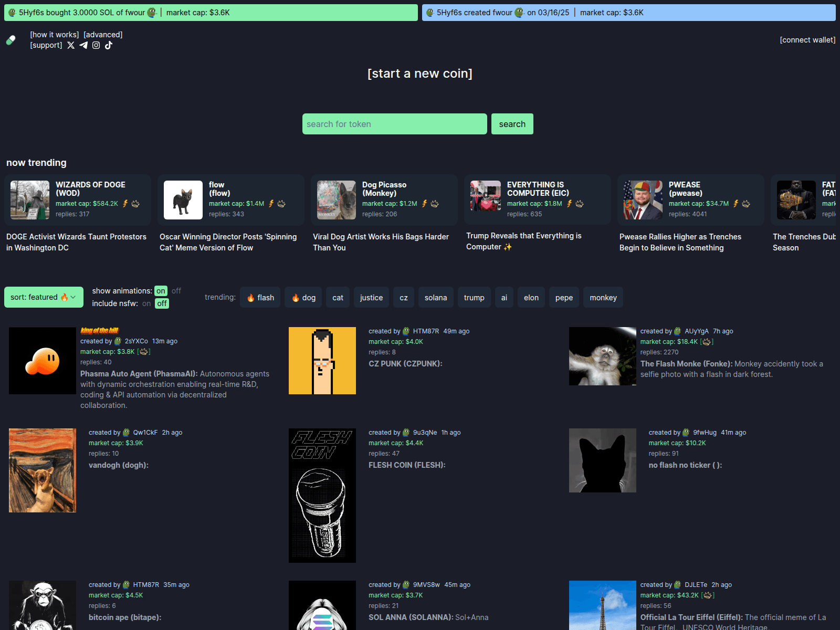Open SOL ANNA (SOLANNA) coin title
840x630 pixels.
point(411,617)
